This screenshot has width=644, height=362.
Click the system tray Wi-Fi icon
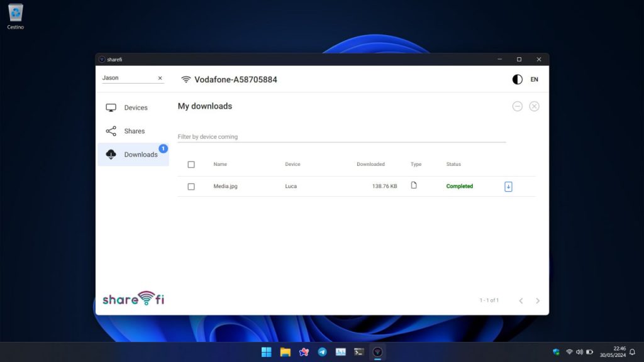coord(569,352)
